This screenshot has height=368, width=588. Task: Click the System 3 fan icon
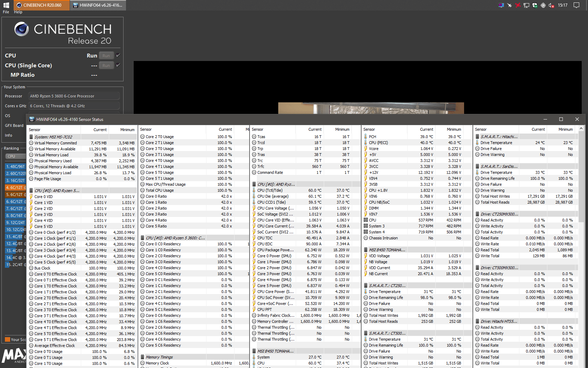(366, 226)
